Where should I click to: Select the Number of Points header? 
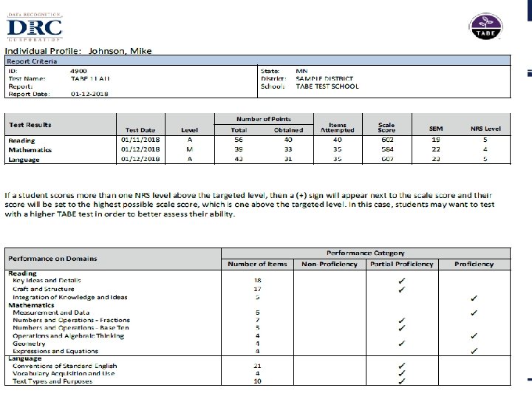pyautogui.click(x=264, y=119)
